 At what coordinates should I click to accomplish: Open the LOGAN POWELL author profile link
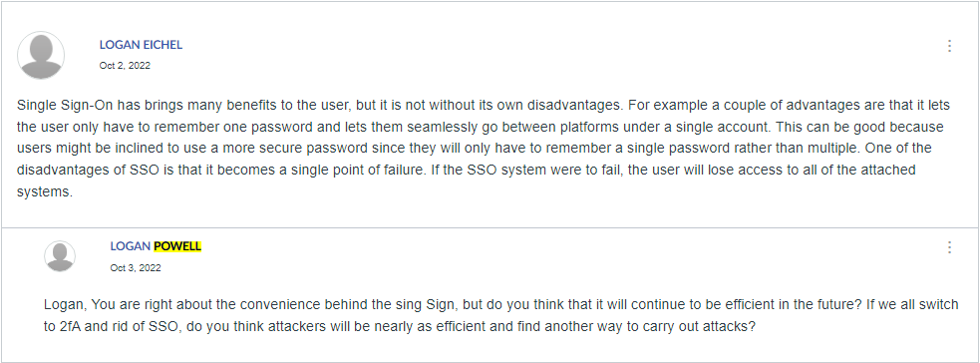click(156, 246)
